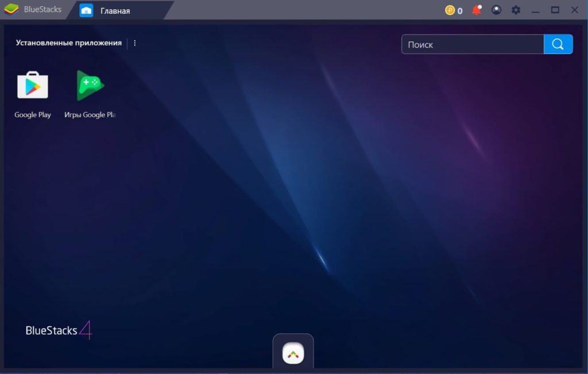Open BlueStacks settings gear
This screenshot has width=588, height=374.
click(x=516, y=10)
